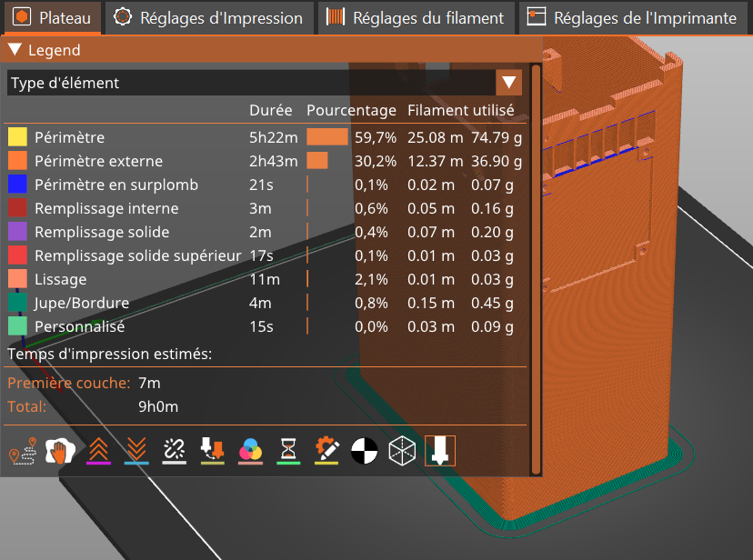Viewport: 753px width, 560px height.
Task: Toggle the highlighted legend display icon
Action: [x=439, y=451]
